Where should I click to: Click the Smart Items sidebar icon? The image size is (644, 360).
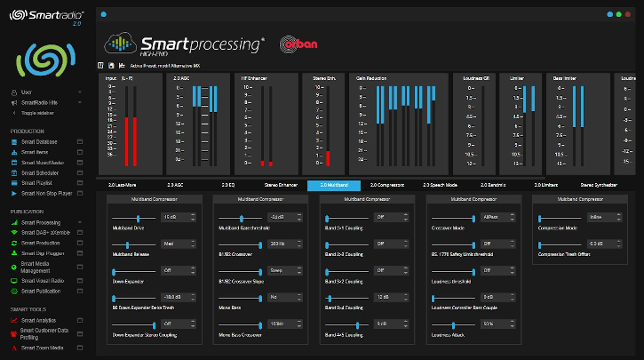[14, 153]
